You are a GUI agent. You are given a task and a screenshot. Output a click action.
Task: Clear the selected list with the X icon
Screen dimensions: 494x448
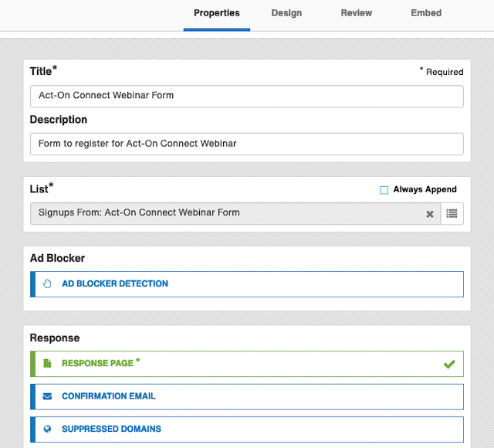[430, 214]
